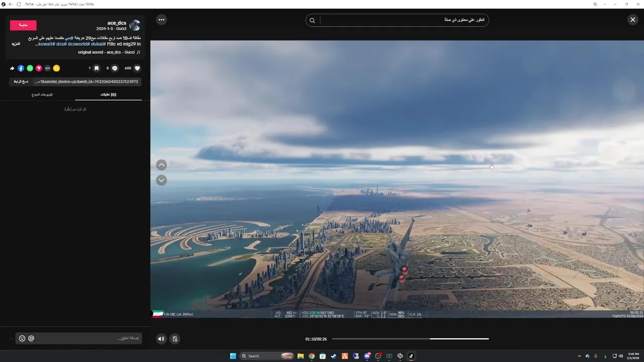Image resolution: width=644 pixels, height=362 pixels.
Task: Open the taskbar clock showing 3:48 PM
Action: (633, 356)
